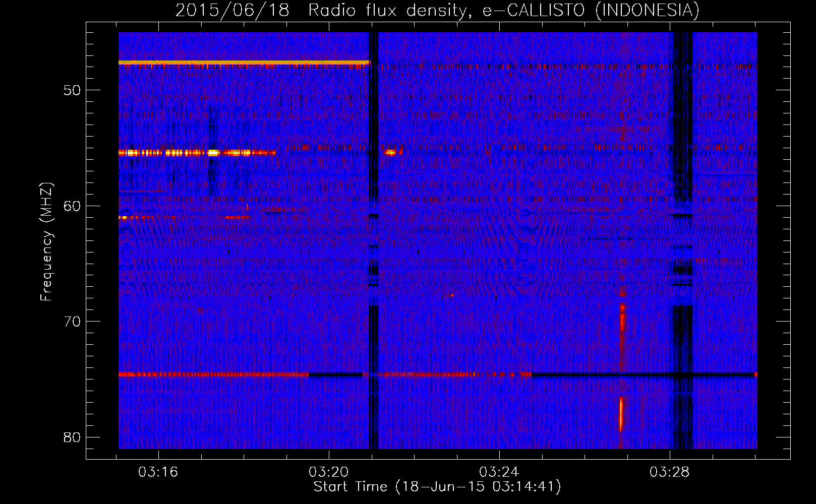Click the 'Frequency (MHZ)' axis label
816x504 pixels.
(x=46, y=241)
